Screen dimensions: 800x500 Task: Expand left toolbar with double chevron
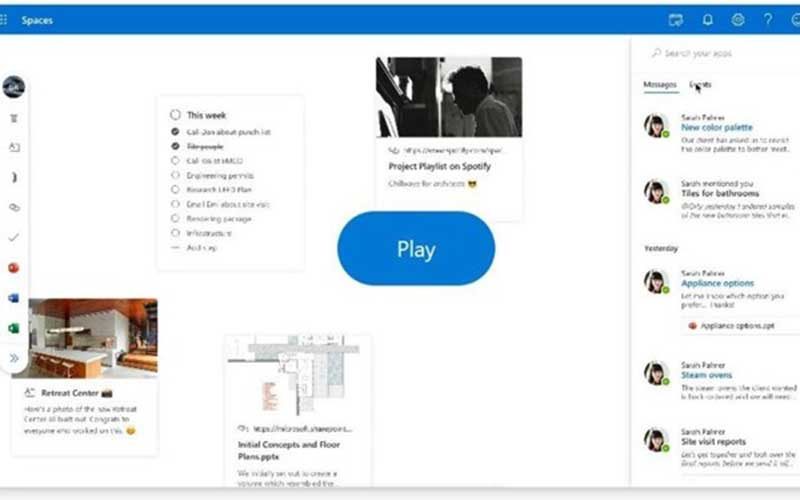point(14,358)
